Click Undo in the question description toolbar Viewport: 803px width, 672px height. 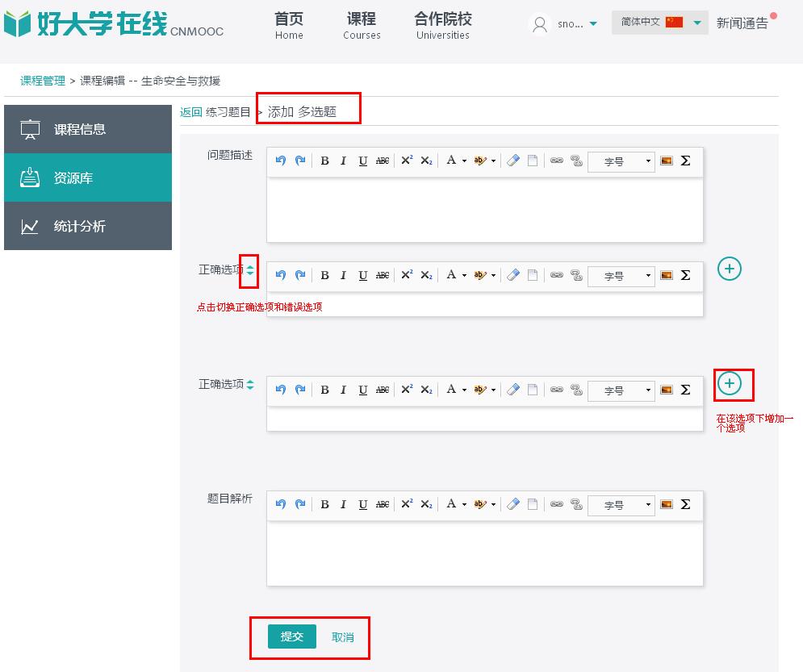281,161
